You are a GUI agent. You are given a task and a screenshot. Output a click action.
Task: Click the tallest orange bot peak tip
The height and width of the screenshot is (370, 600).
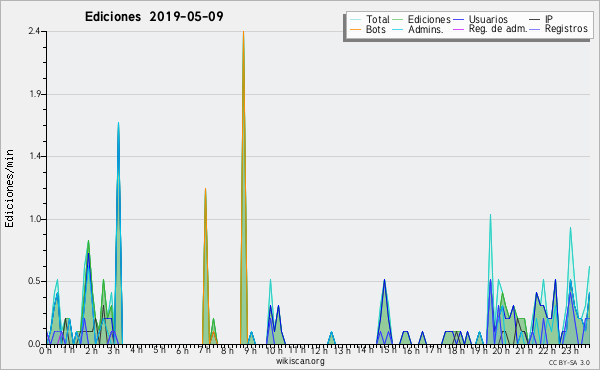pyautogui.click(x=243, y=32)
